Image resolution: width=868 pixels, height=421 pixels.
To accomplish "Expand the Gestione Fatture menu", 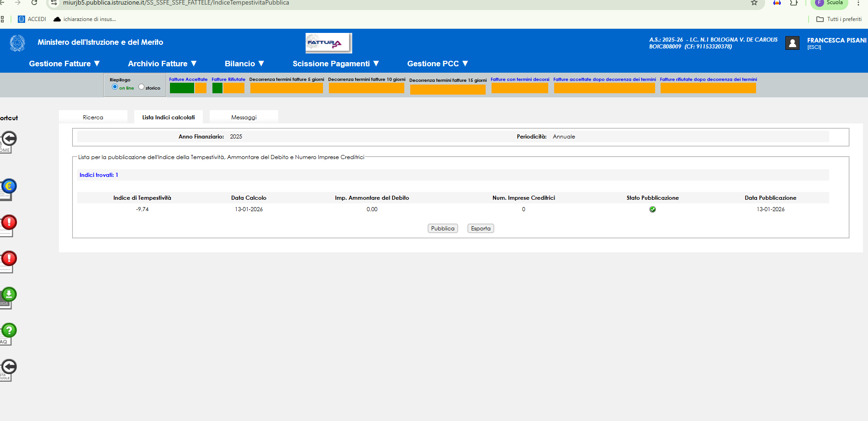I will [x=64, y=64].
